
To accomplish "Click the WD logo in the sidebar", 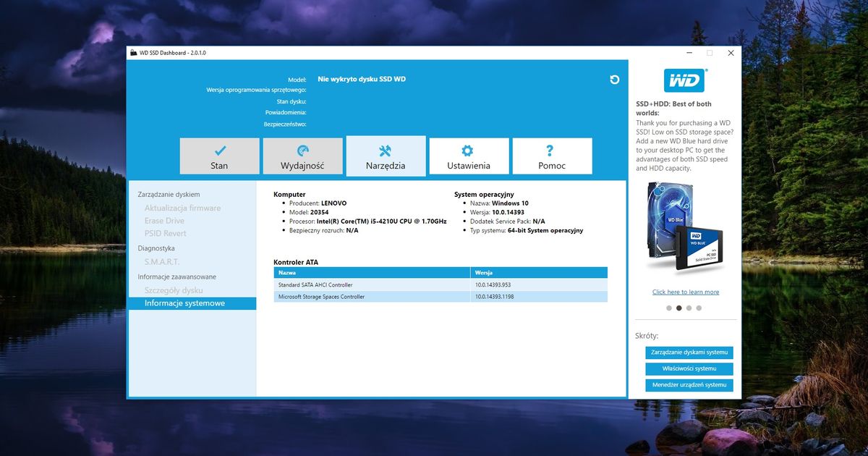I will pos(685,80).
